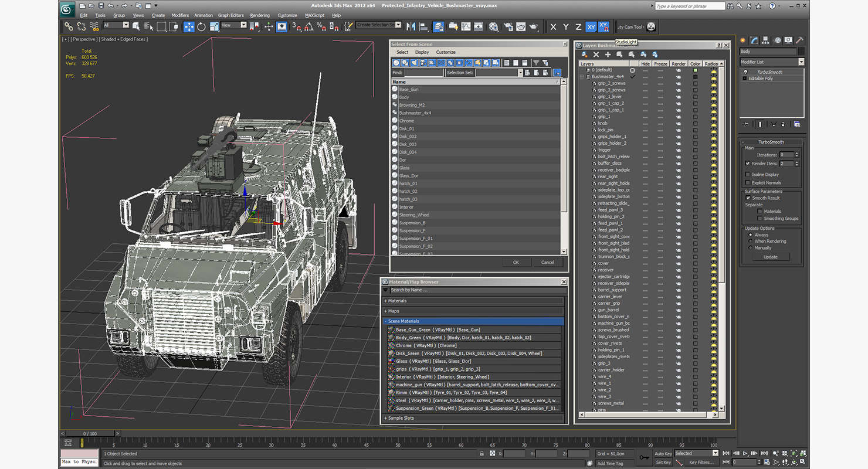Expand the Sample Slots rollout
This screenshot has width=868, height=469.
[x=400, y=418]
